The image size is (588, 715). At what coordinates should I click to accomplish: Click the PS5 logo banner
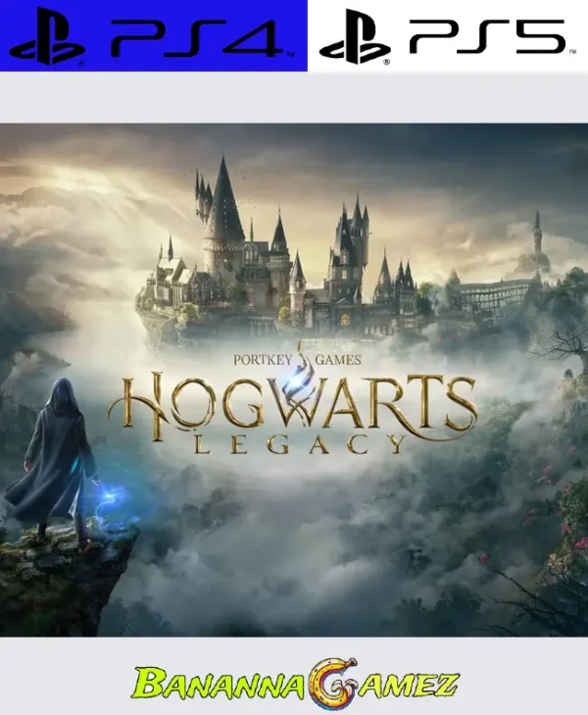pyautogui.click(x=448, y=35)
